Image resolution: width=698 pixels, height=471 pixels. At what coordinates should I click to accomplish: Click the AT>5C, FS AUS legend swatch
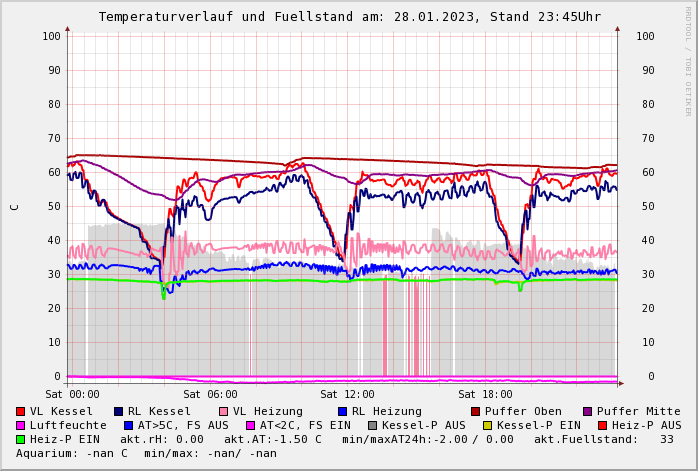click(128, 425)
